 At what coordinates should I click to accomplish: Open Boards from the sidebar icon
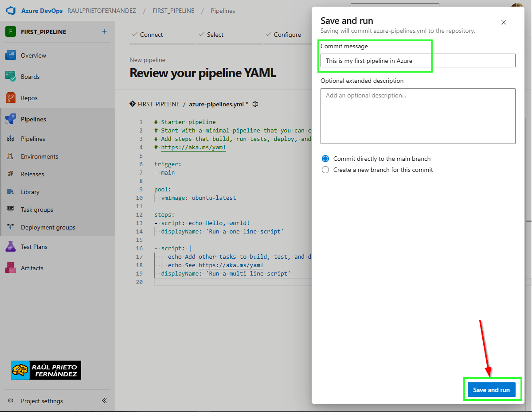(11, 77)
